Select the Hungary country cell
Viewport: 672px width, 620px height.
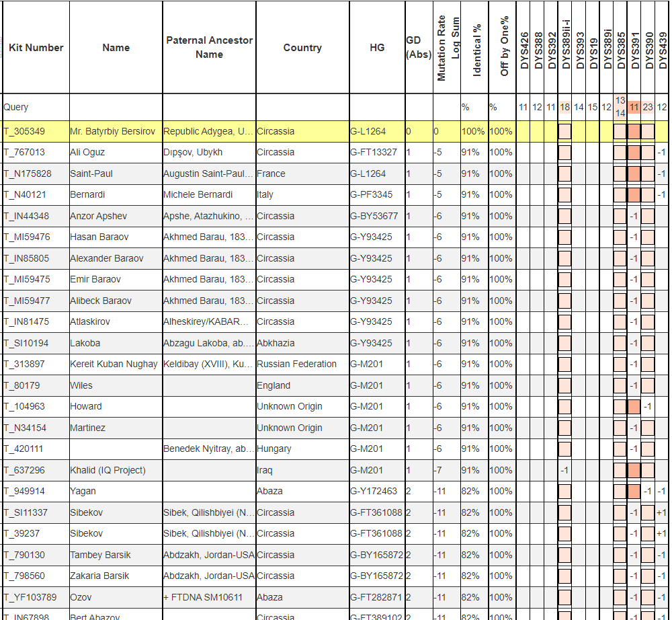coord(274,449)
